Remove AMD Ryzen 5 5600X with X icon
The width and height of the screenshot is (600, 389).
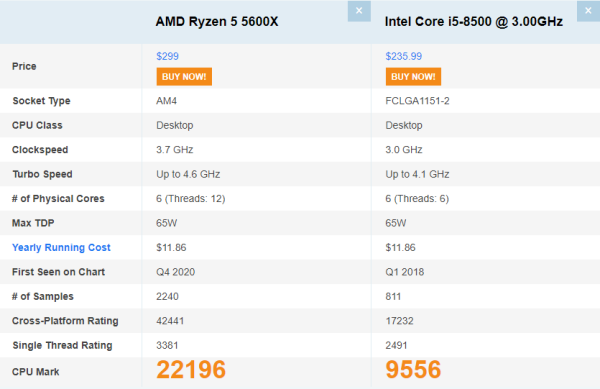(x=359, y=11)
